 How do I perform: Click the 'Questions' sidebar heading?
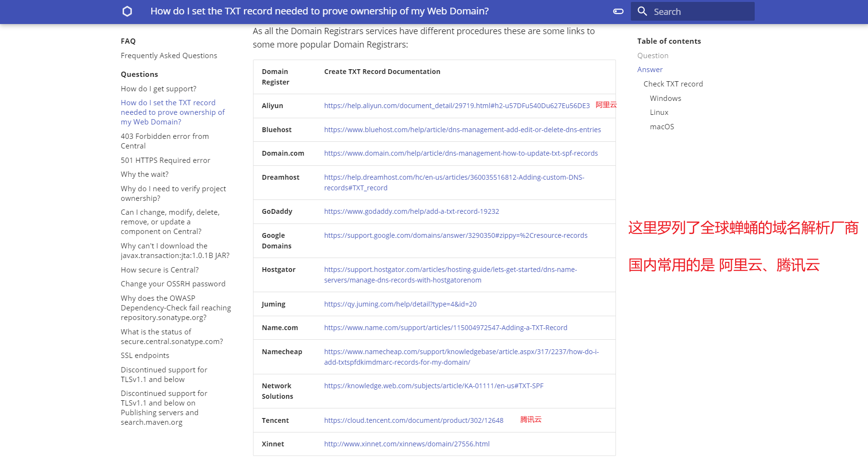pos(139,74)
